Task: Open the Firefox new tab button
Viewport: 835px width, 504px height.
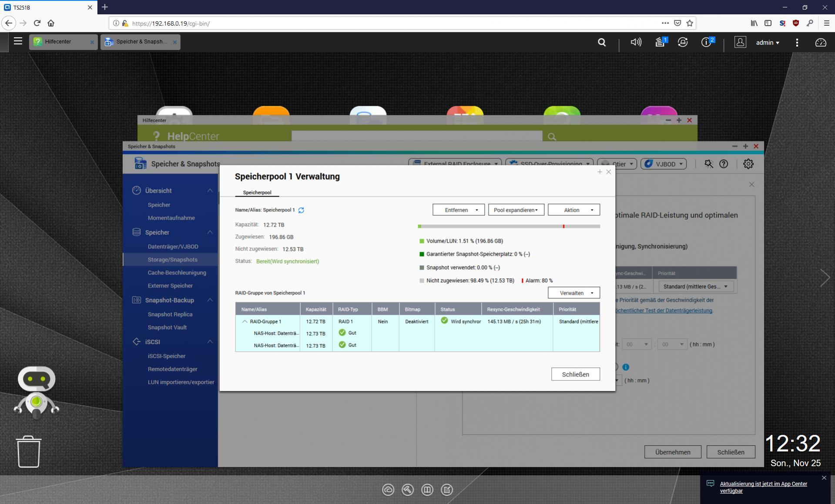Action: (105, 7)
